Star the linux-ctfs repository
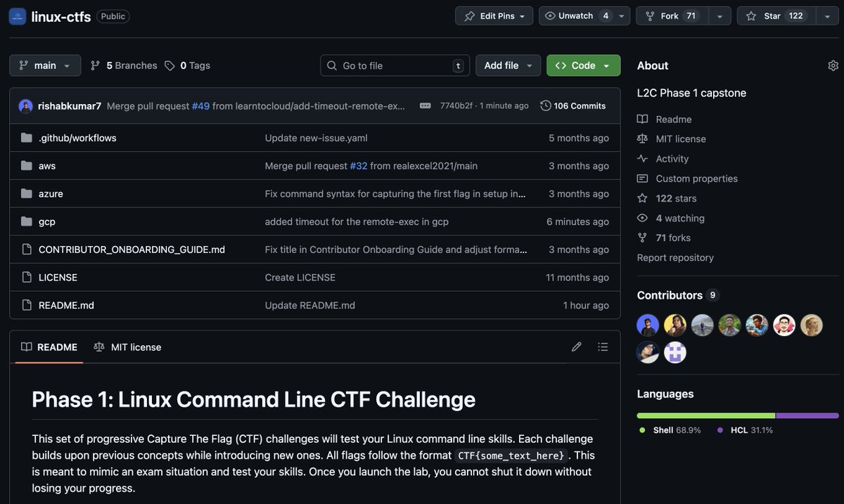Screen dimensions: 844x504 [x=776, y=16]
